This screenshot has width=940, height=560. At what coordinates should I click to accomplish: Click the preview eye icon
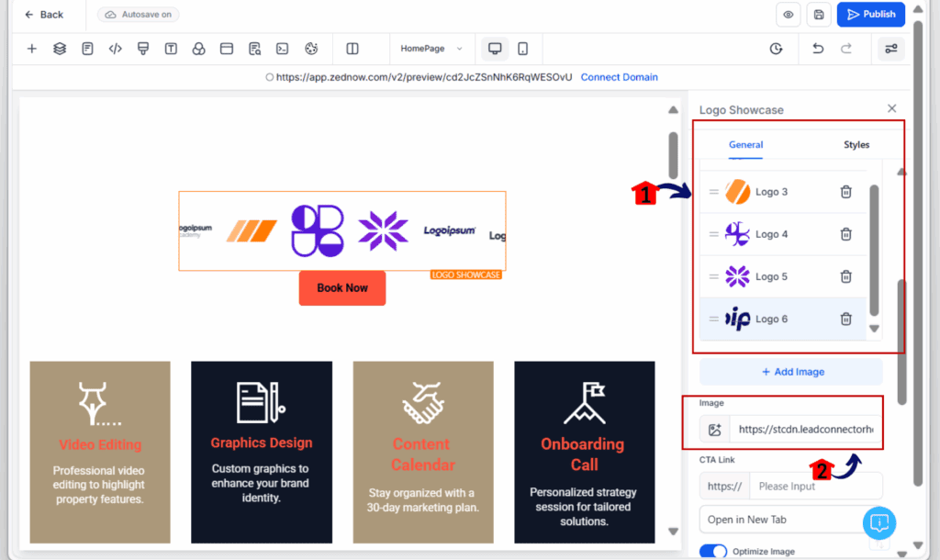[789, 15]
